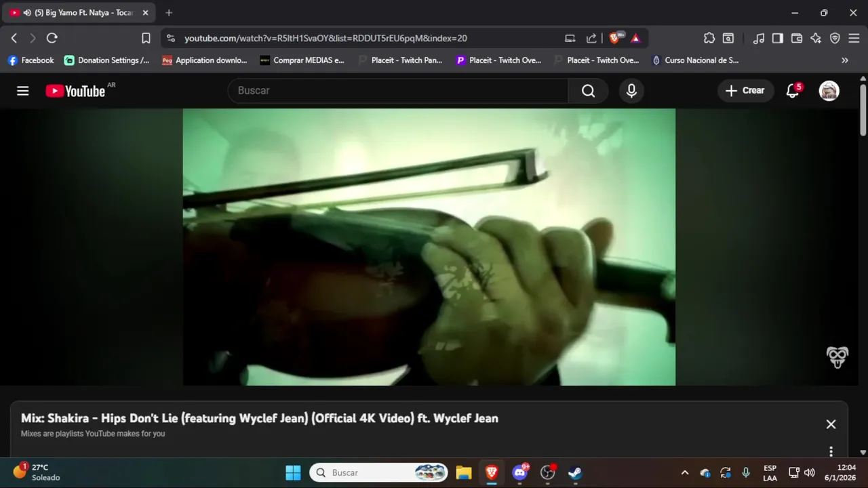Open the Facebook bookmark
Viewport: 868px width, 488px height.
coord(31,60)
